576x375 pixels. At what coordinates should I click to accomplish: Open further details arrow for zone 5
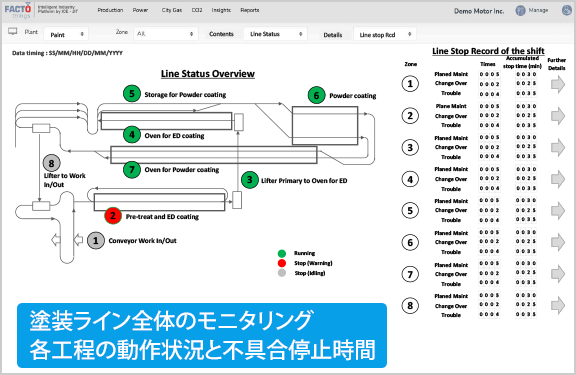[x=558, y=210]
